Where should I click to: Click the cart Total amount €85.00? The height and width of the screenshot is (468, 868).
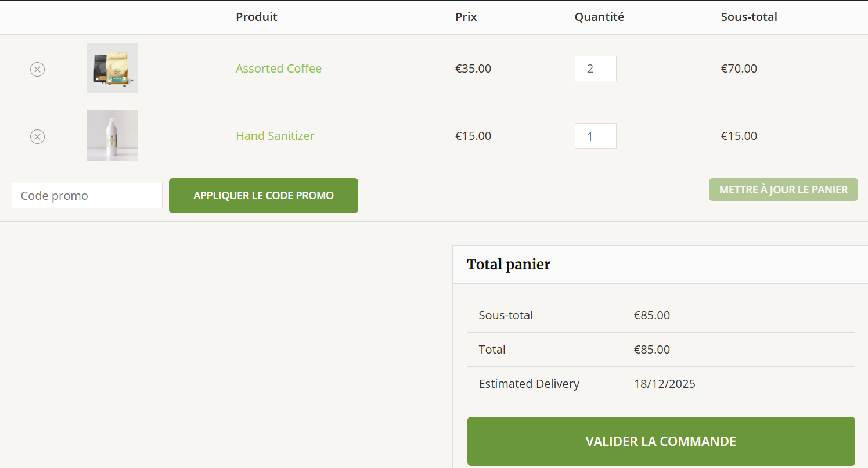[x=652, y=349]
